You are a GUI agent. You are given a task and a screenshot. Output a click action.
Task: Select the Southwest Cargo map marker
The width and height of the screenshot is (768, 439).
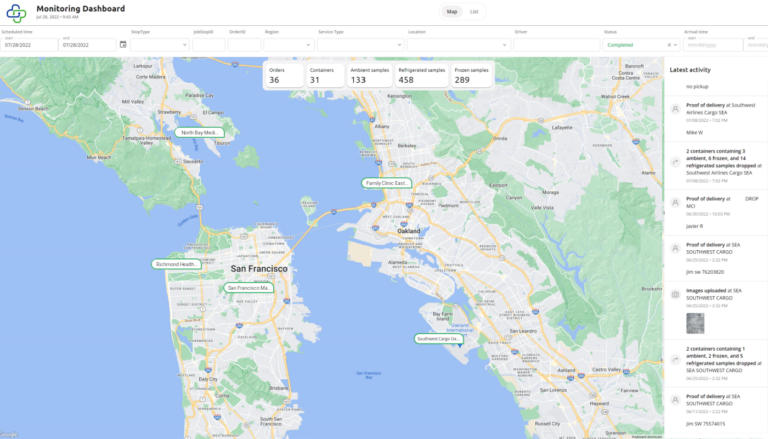click(x=439, y=338)
